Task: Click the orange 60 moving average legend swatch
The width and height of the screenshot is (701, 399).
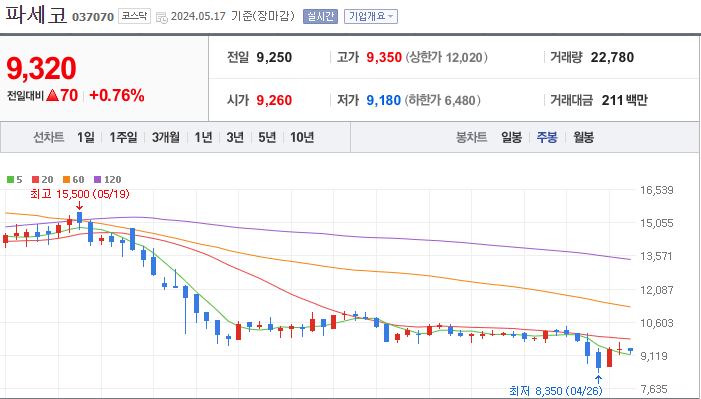Action: [x=67, y=180]
